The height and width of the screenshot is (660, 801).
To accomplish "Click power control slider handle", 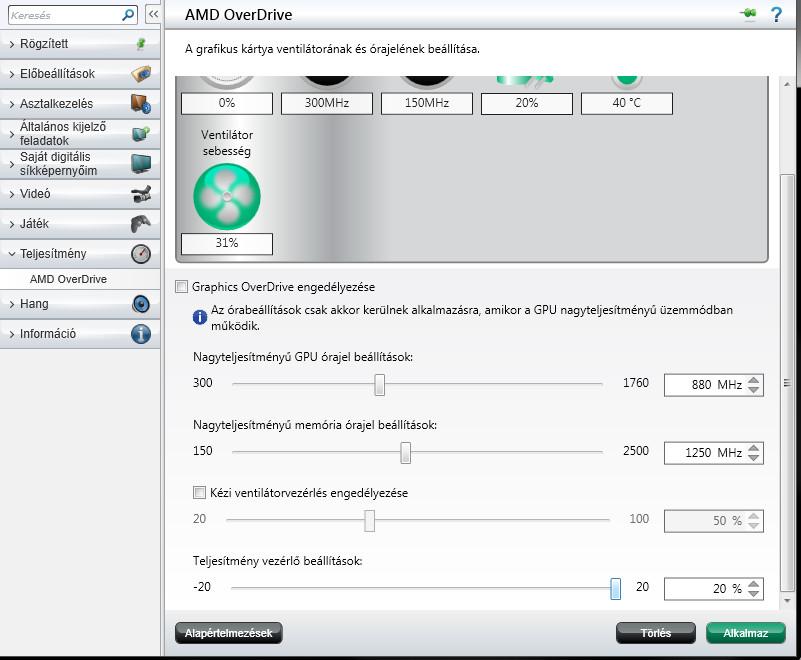I will 616,588.
